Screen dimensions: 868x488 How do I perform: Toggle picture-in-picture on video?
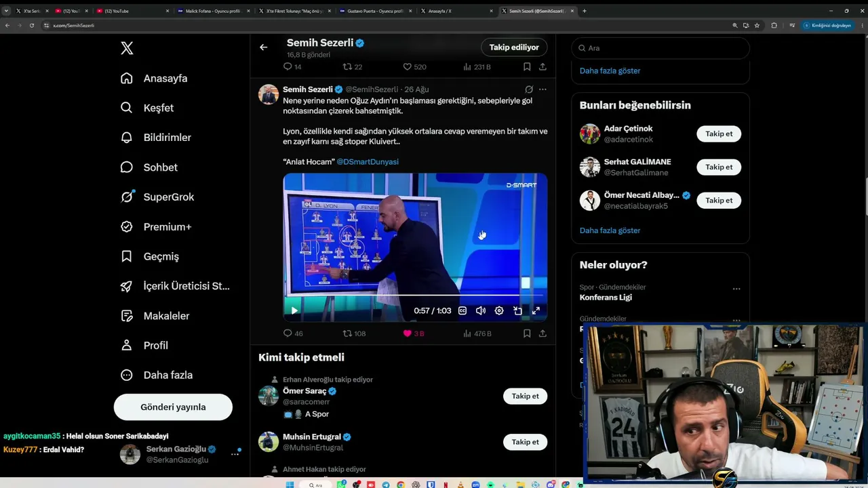coord(517,310)
